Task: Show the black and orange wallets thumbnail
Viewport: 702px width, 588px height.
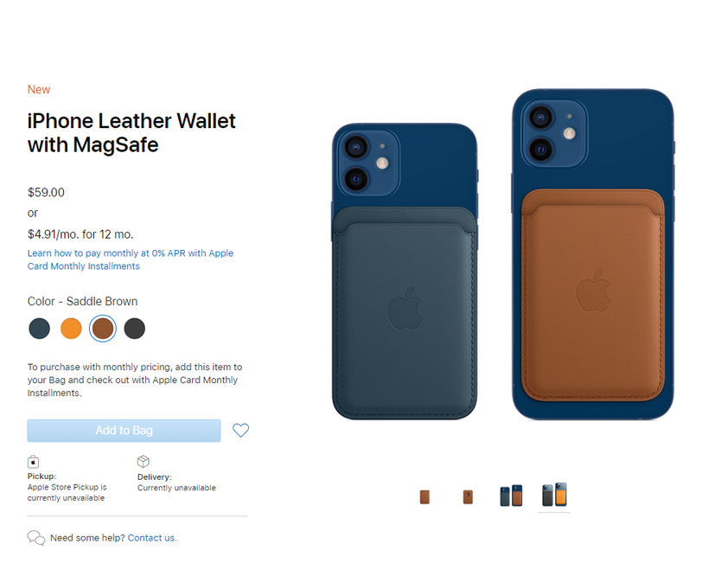Action: click(x=554, y=495)
